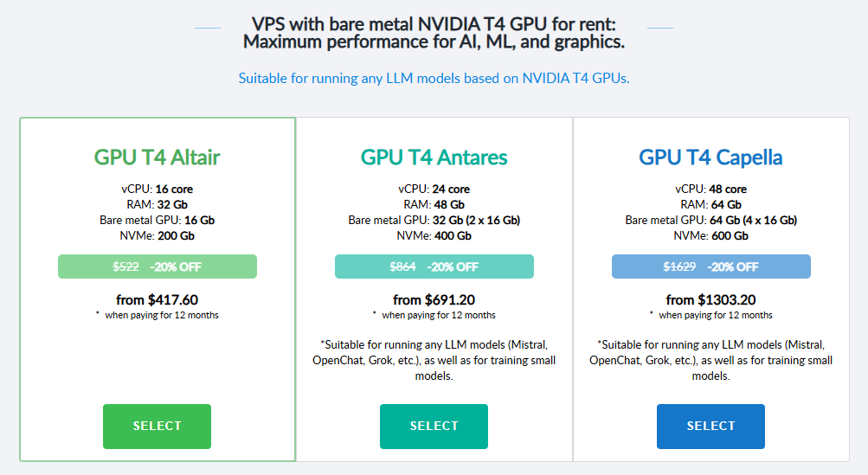Open the GPU T4 Antares plan title

(434, 157)
